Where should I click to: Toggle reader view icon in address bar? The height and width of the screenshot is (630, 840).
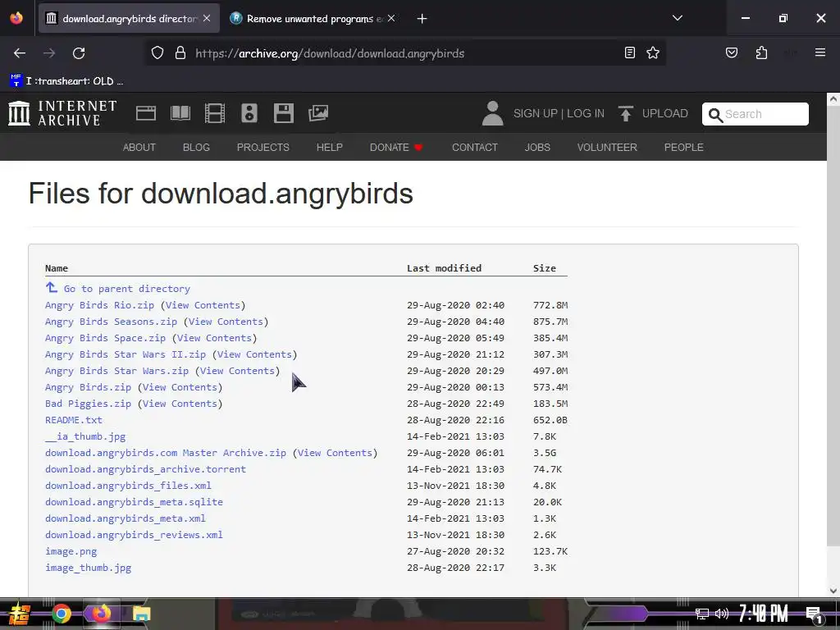(x=630, y=52)
